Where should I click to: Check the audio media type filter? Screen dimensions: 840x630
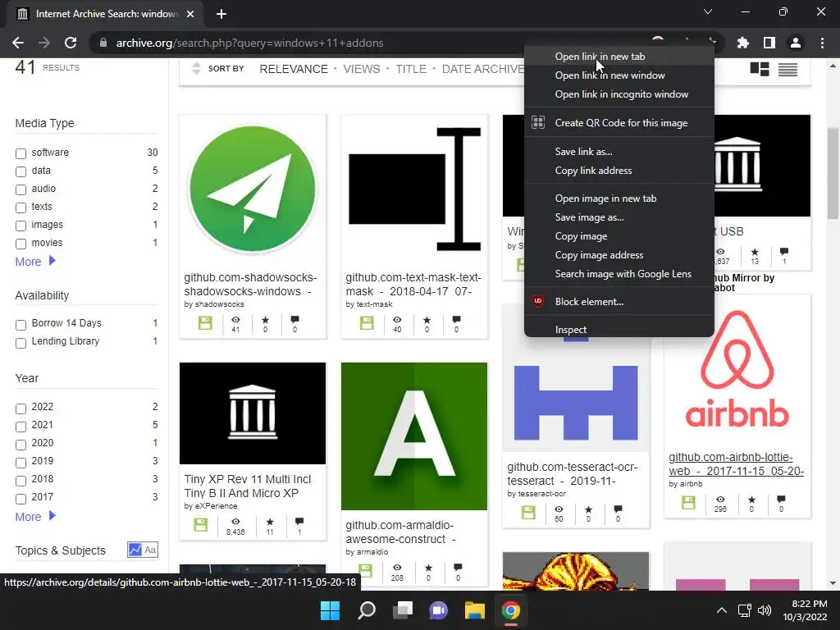[21, 189]
